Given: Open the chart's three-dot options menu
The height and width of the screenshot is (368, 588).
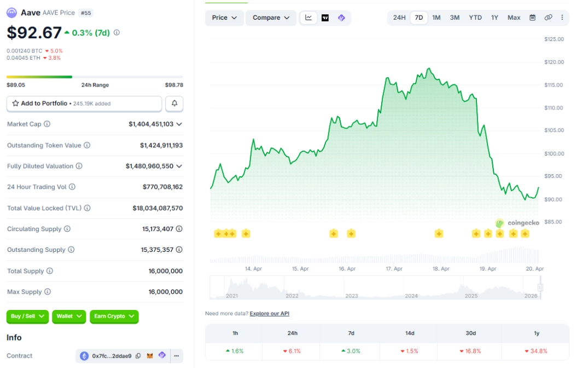Looking at the screenshot, I should pyautogui.click(x=562, y=18).
